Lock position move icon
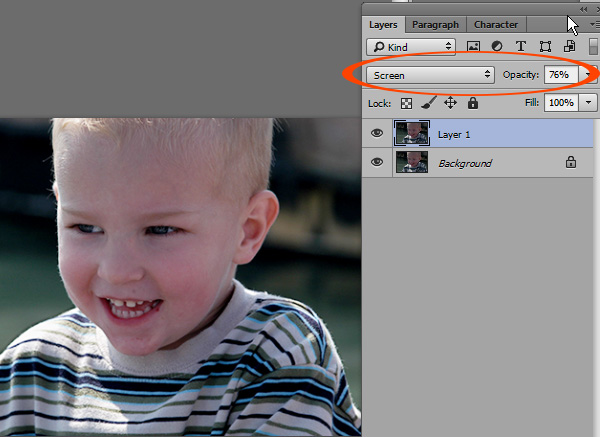Screen dimensions: 600x437 point(450,103)
